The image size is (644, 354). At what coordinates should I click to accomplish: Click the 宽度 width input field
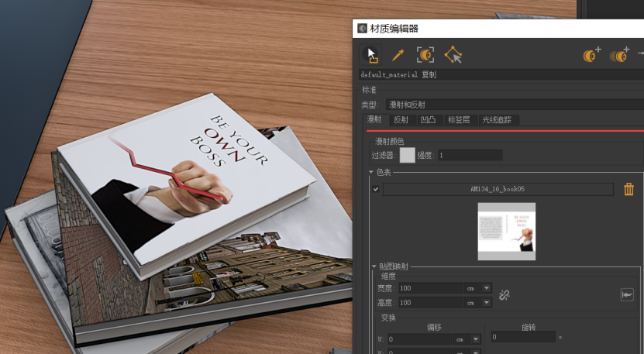pos(430,288)
